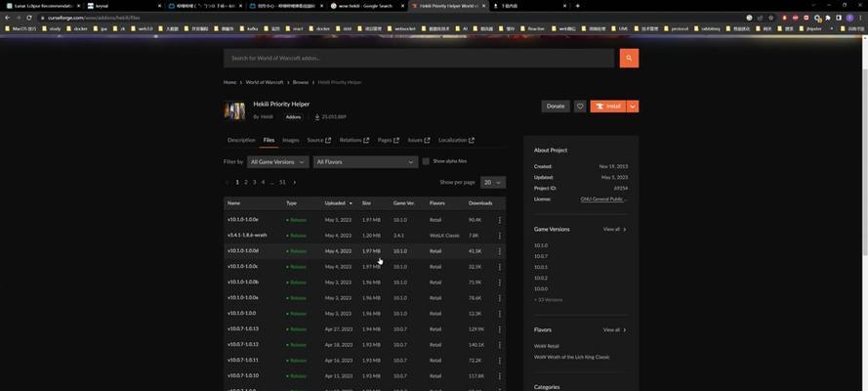Select WoW Retail flavor in sidebar
This screenshot has height=391, width=868.
click(x=547, y=346)
